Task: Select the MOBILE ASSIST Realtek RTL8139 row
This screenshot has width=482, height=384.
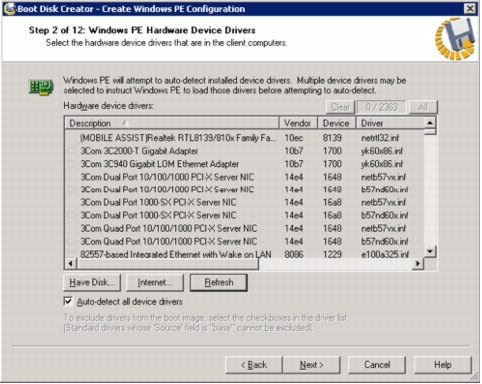Action: point(244,138)
